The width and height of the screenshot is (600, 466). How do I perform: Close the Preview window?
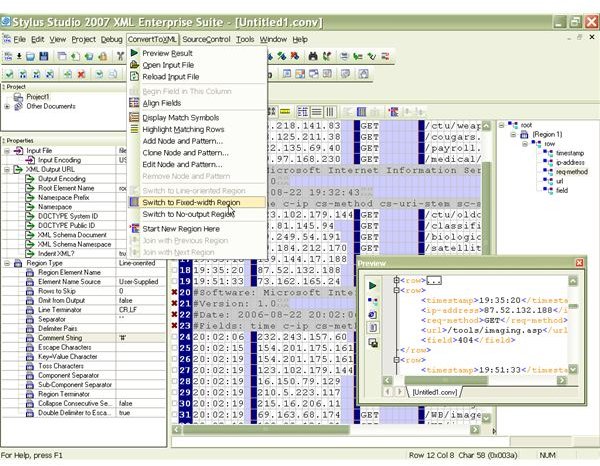[x=579, y=263]
